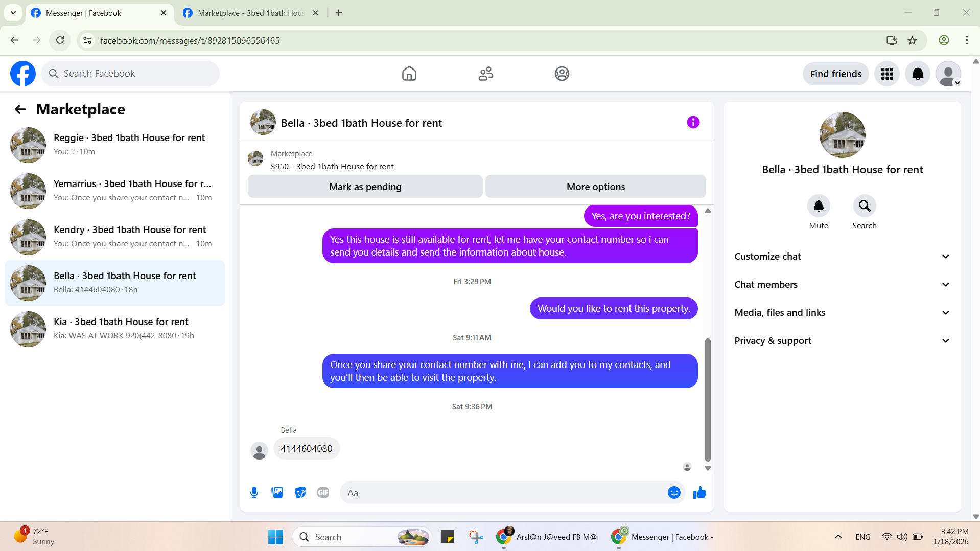Choose a sticker from the sticker icon
Image resolution: width=980 pixels, height=551 pixels.
pos(300,493)
